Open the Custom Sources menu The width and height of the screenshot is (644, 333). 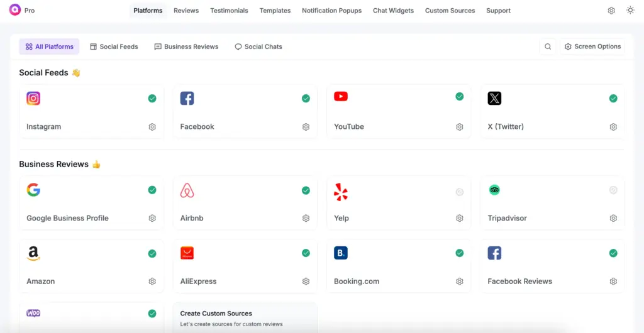(450, 11)
